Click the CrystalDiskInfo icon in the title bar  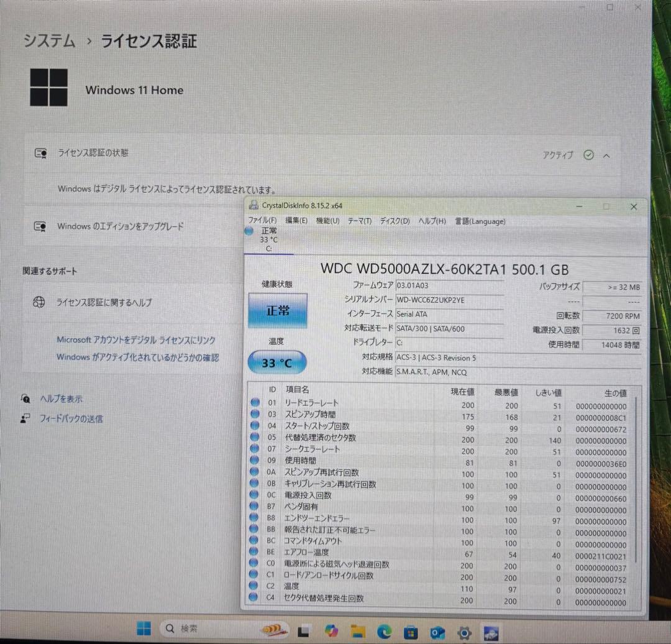(253, 205)
